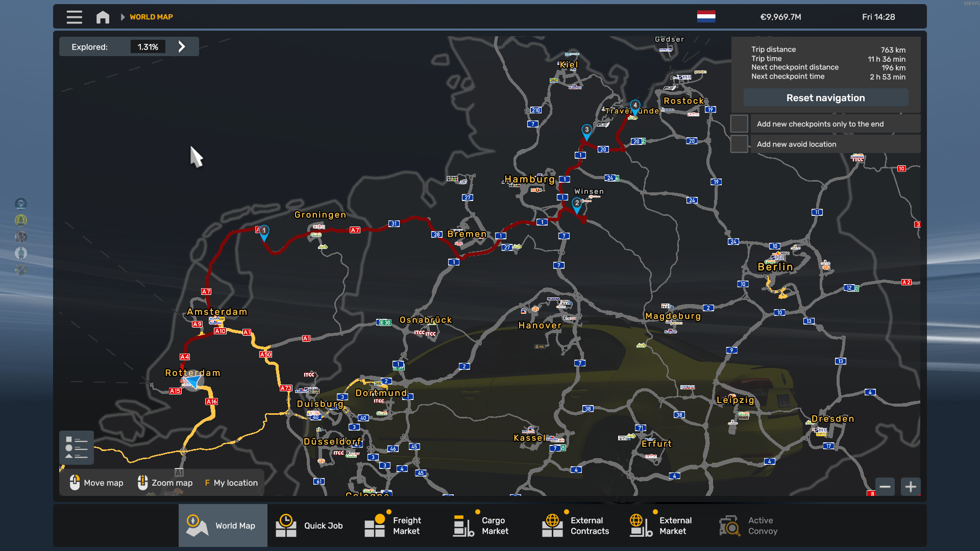Click the Berlin city label

coord(775,267)
